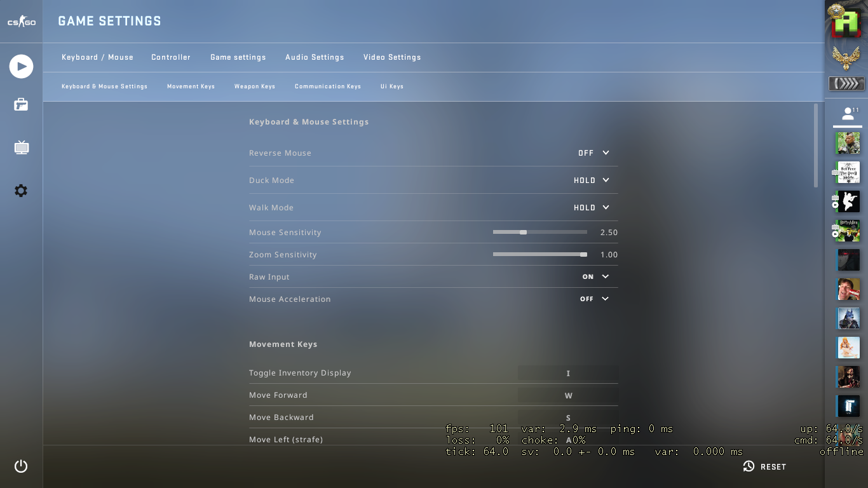
Task: Click the settings panel vertical scrollbar
Action: pyautogui.click(x=816, y=146)
